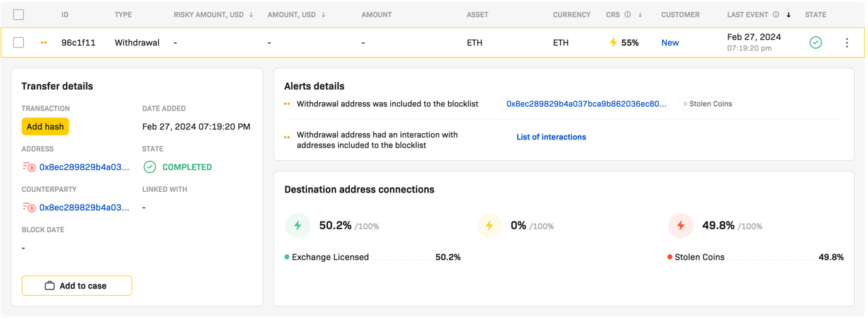
Task: Click the green completed state checkmark icon in row
Action: pyautogui.click(x=815, y=43)
